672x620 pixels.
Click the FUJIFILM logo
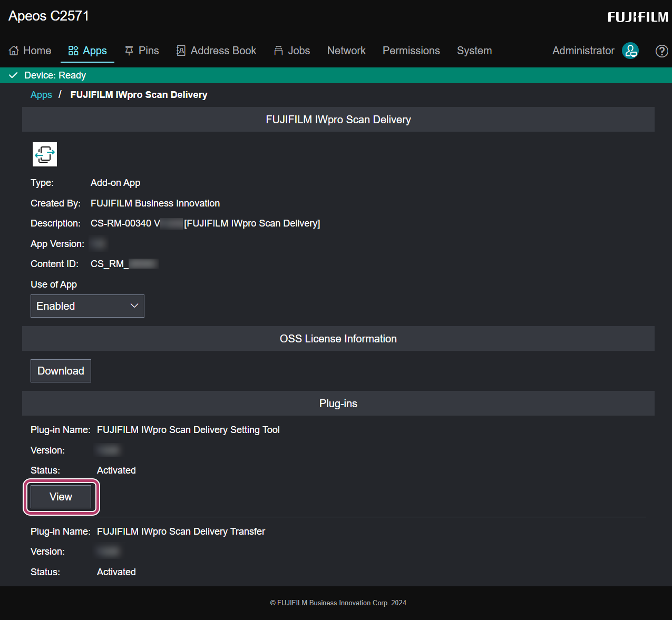638,17
